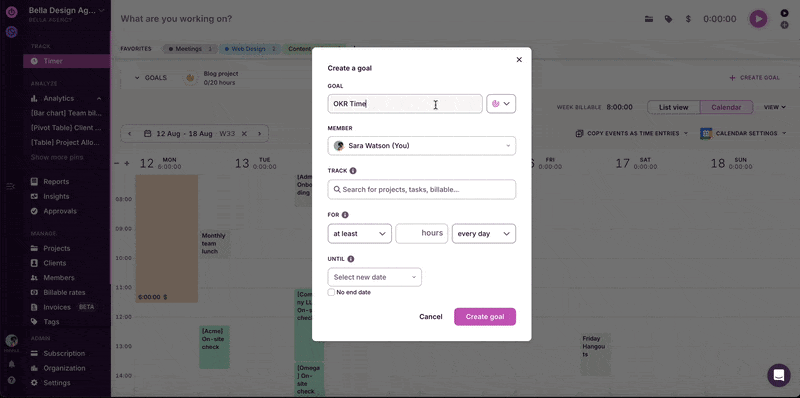The height and width of the screenshot is (398, 800).
Task: Open the goal icon picker dropdown
Action: pos(501,104)
